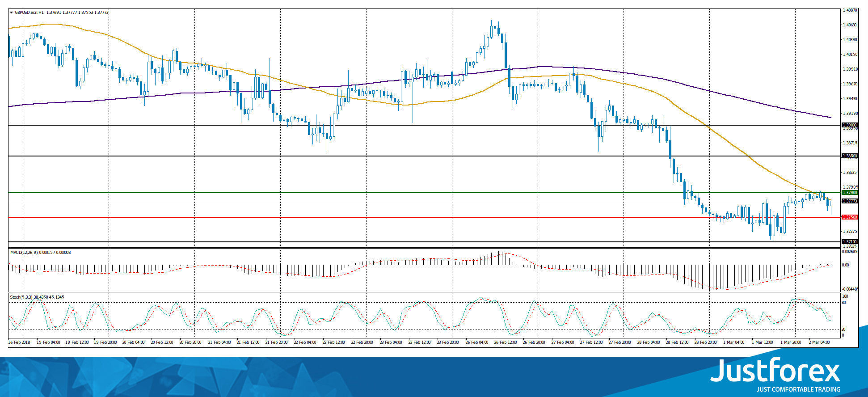
Task: Select the 1.37100 black level label
Action: [850, 242]
